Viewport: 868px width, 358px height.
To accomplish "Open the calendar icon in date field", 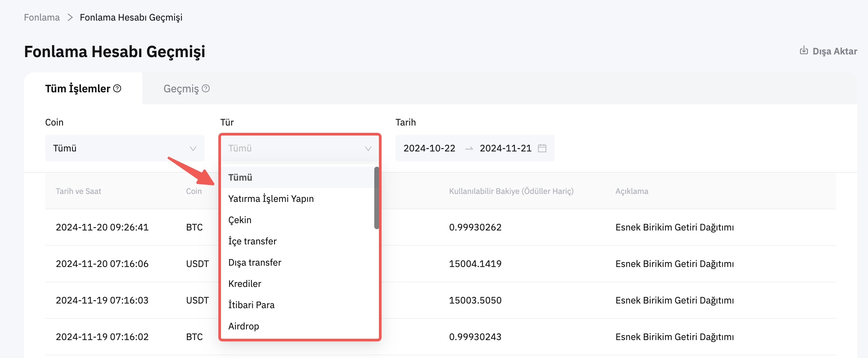I will (542, 148).
